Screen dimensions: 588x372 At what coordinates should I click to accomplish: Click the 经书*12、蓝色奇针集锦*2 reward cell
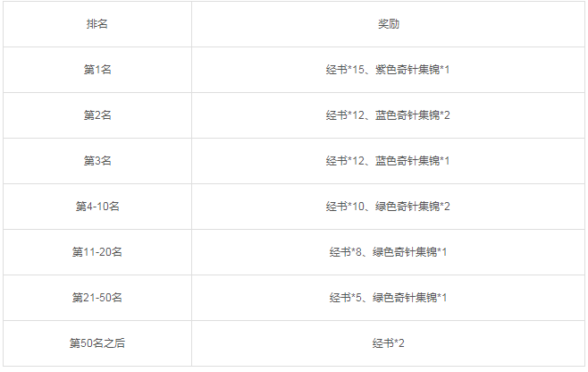click(388, 115)
